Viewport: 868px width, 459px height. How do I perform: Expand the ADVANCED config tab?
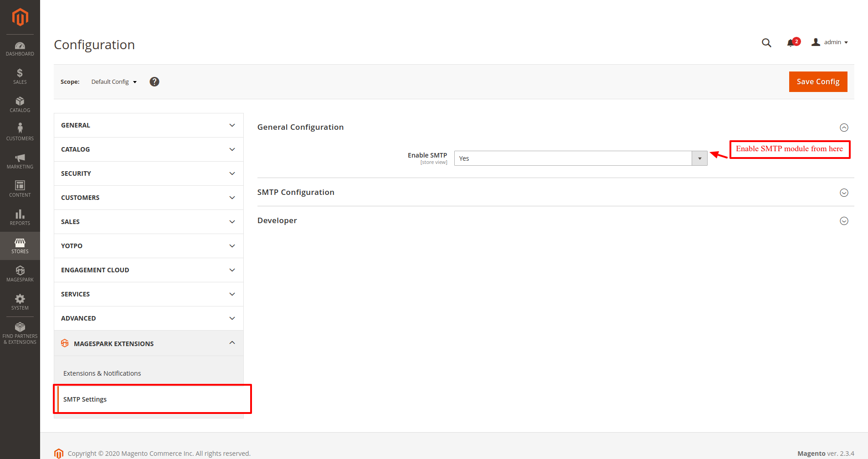point(149,318)
